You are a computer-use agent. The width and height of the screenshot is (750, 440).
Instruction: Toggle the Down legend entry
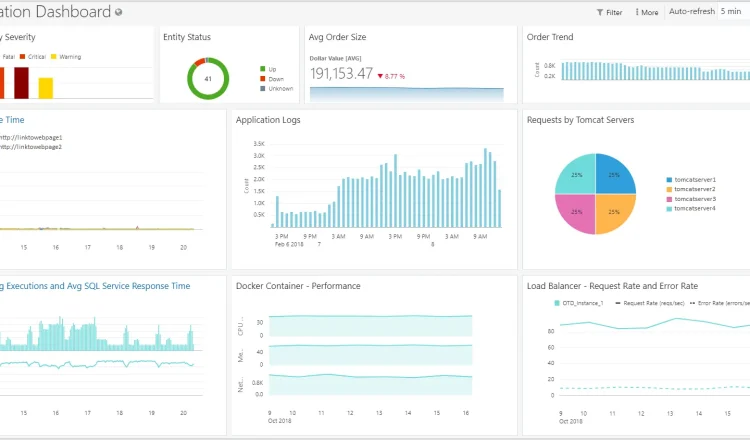pos(272,79)
